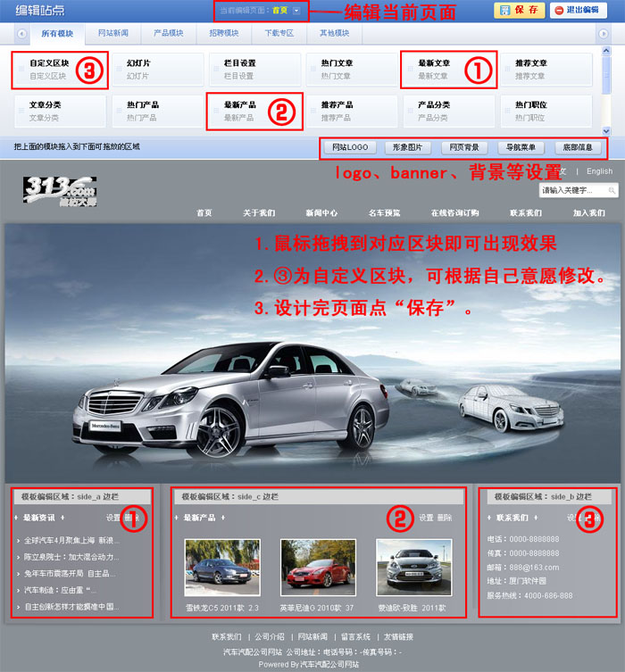Click 删除 for the 最新产品 block
625x672 pixels.
(x=445, y=518)
